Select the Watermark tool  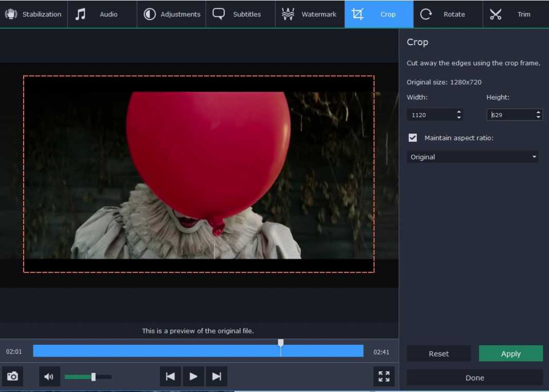click(309, 14)
